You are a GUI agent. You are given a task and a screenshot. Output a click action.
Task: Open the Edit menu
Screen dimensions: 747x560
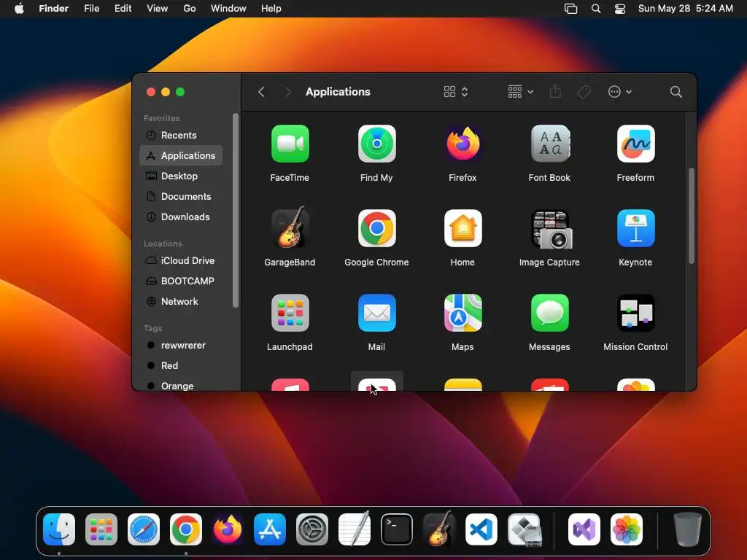(123, 9)
